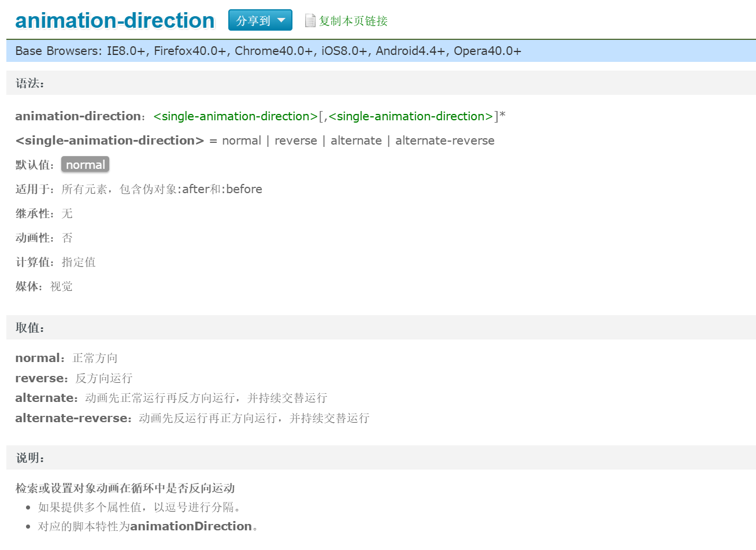Click the first <single-animation-direction> green link

coord(236,116)
